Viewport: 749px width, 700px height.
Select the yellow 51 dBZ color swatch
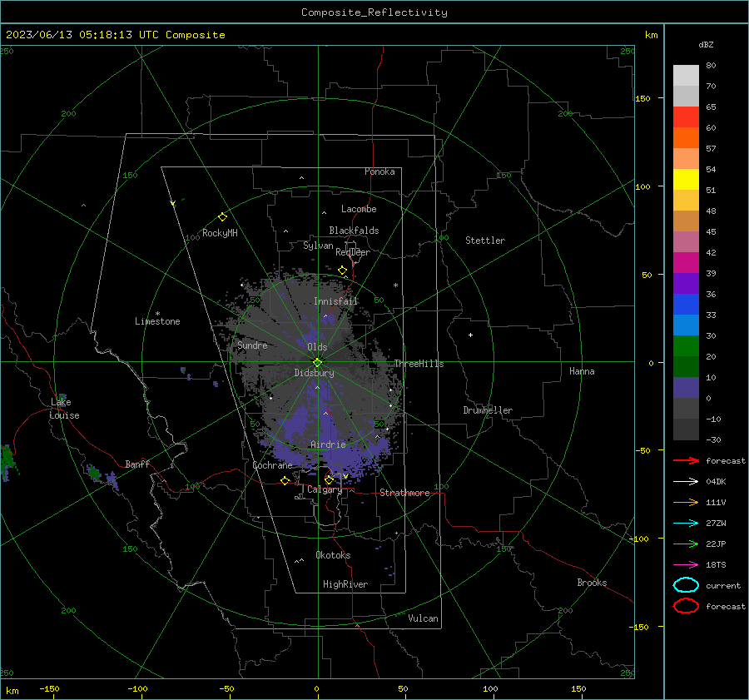(686, 179)
